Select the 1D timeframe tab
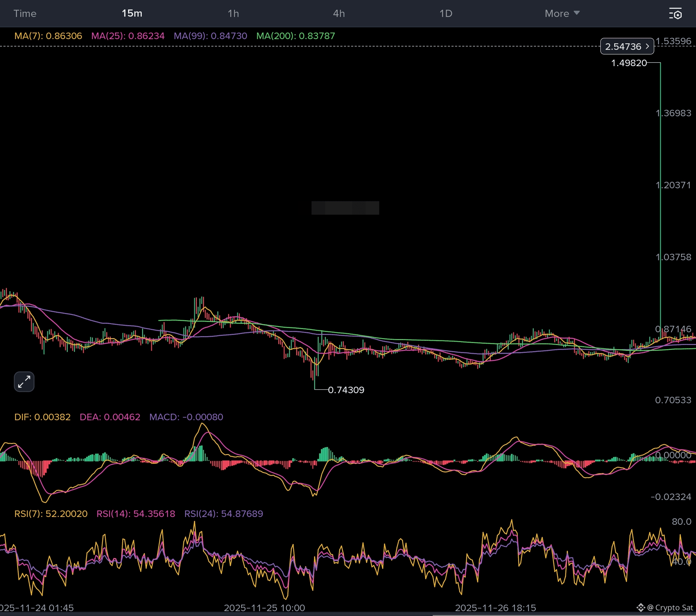 coord(446,14)
